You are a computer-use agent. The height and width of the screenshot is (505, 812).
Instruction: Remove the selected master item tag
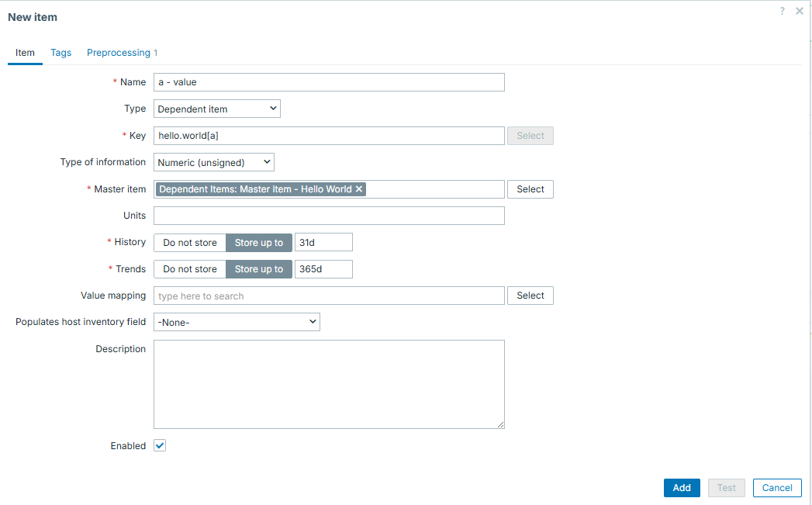pyautogui.click(x=359, y=189)
